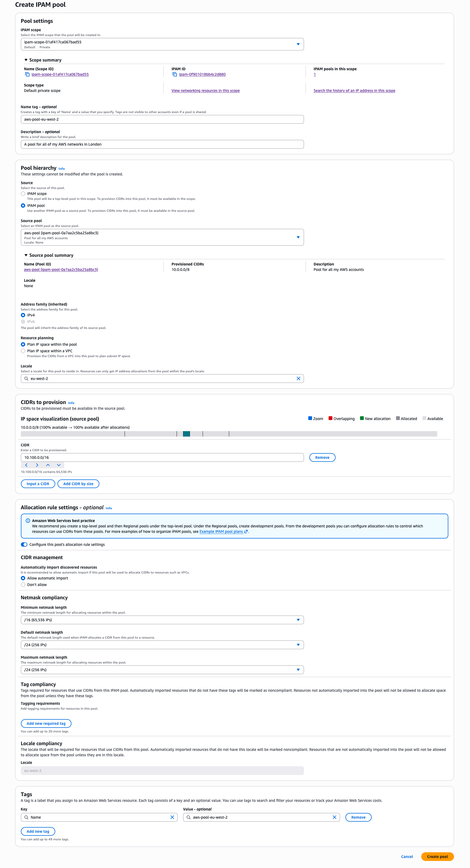
Task: Shift CIDR right with the right arrow
Action: 37,465
